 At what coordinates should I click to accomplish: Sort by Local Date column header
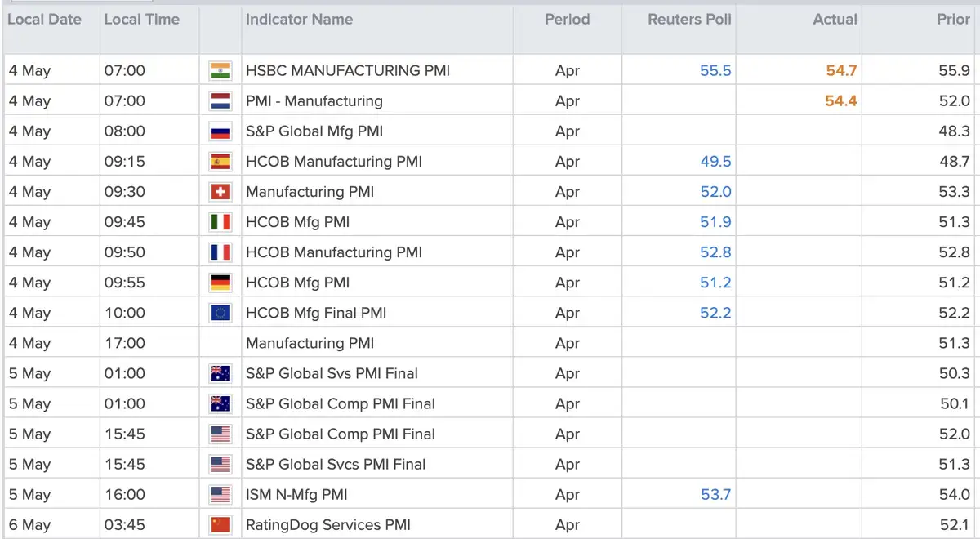(x=45, y=19)
